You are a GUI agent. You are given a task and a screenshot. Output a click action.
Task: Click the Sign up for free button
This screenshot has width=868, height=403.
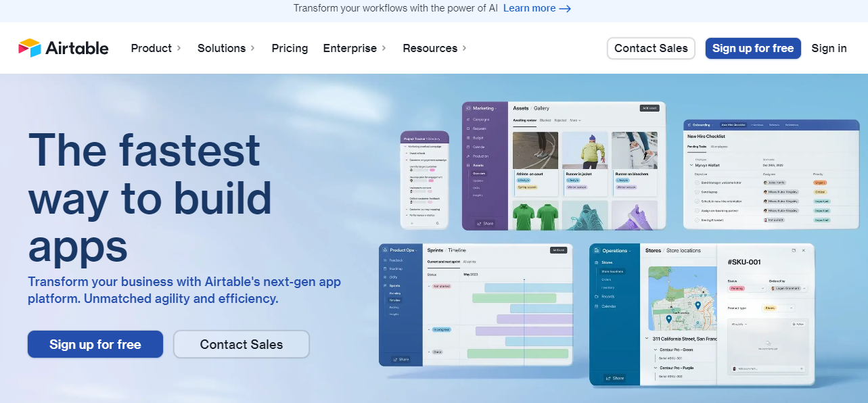pos(752,48)
